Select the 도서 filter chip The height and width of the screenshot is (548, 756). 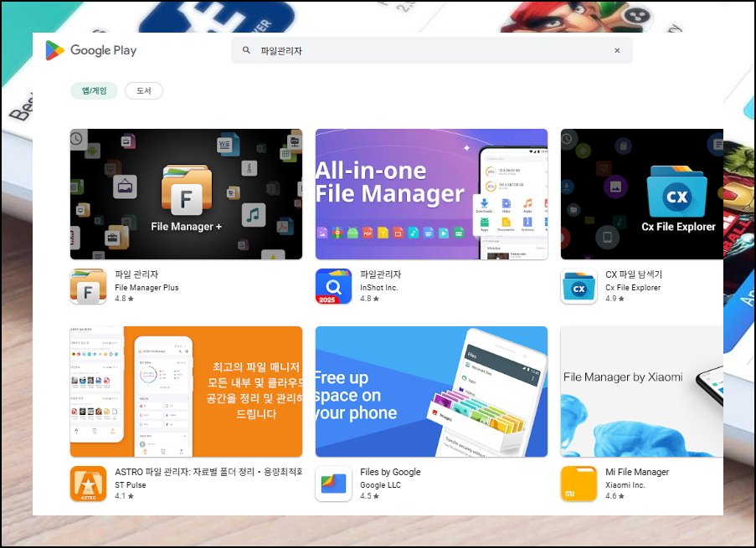(144, 90)
